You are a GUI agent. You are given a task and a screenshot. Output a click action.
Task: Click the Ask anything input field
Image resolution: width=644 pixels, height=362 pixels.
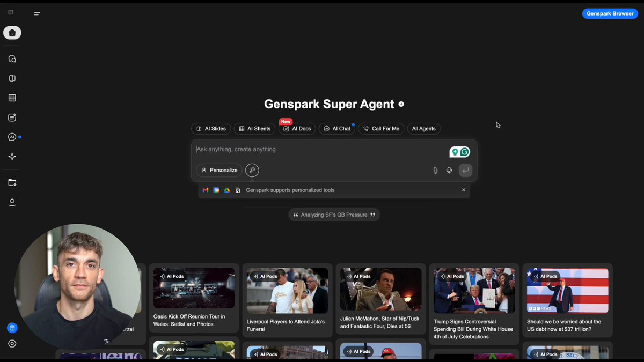click(321, 150)
